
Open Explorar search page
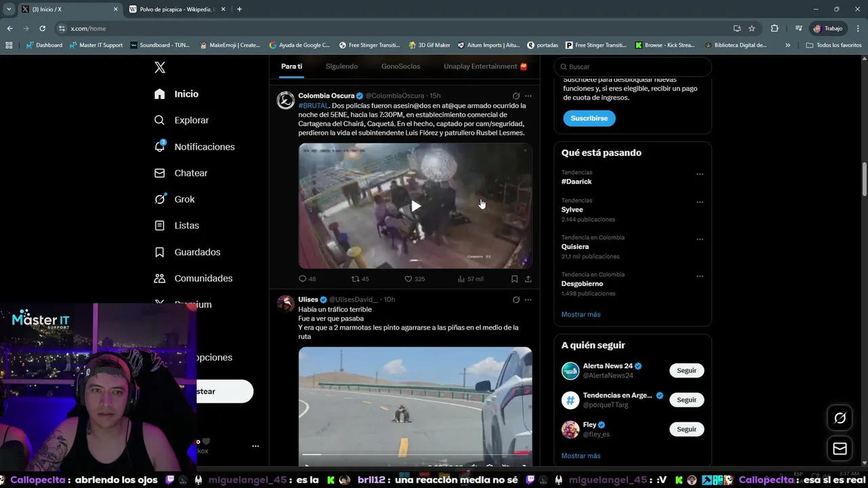[181, 120]
